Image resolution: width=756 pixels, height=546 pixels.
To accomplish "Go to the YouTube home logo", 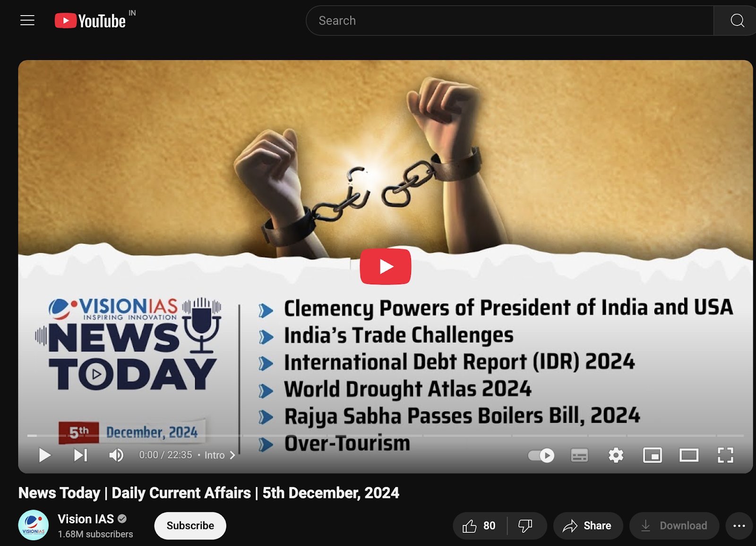I will [90, 21].
